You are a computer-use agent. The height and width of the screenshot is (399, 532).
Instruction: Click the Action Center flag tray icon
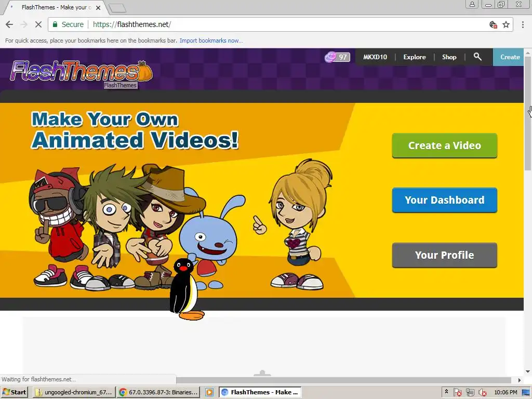tap(457, 393)
